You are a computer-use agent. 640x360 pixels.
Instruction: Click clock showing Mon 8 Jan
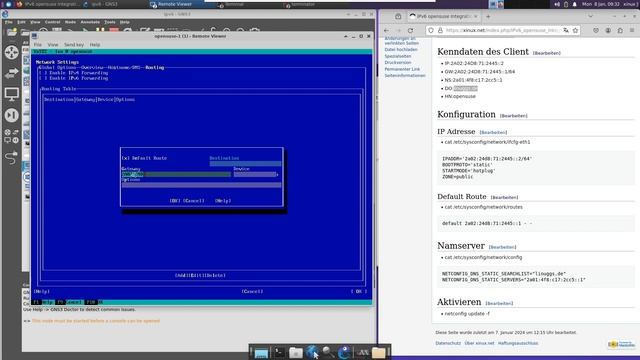[601, 4]
